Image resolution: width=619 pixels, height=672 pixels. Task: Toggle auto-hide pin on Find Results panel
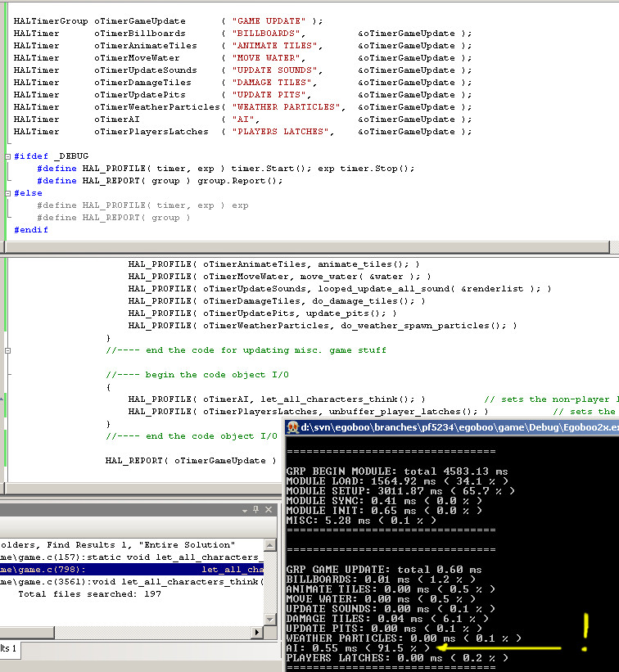256,509
